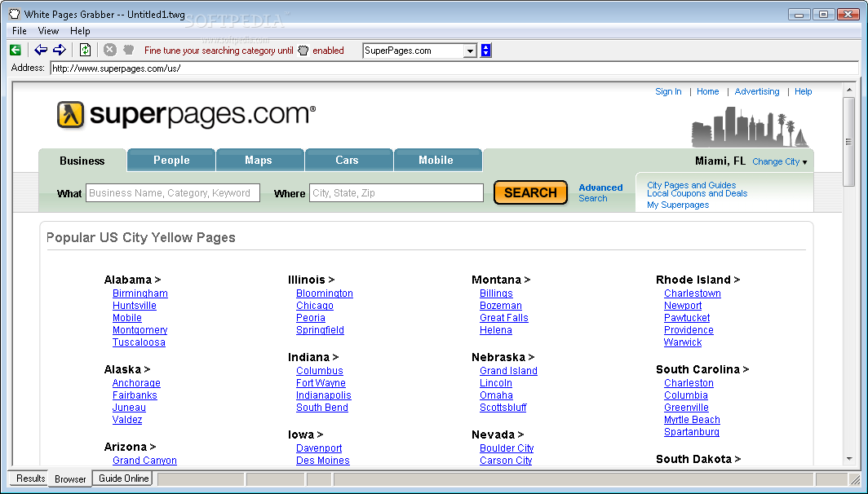Open Local Coupons and Deals link

697,194
